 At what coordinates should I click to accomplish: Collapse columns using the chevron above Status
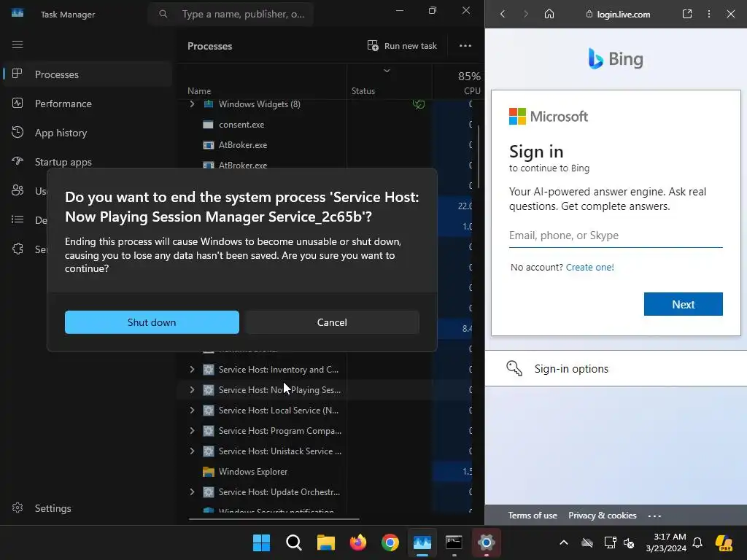(x=387, y=71)
